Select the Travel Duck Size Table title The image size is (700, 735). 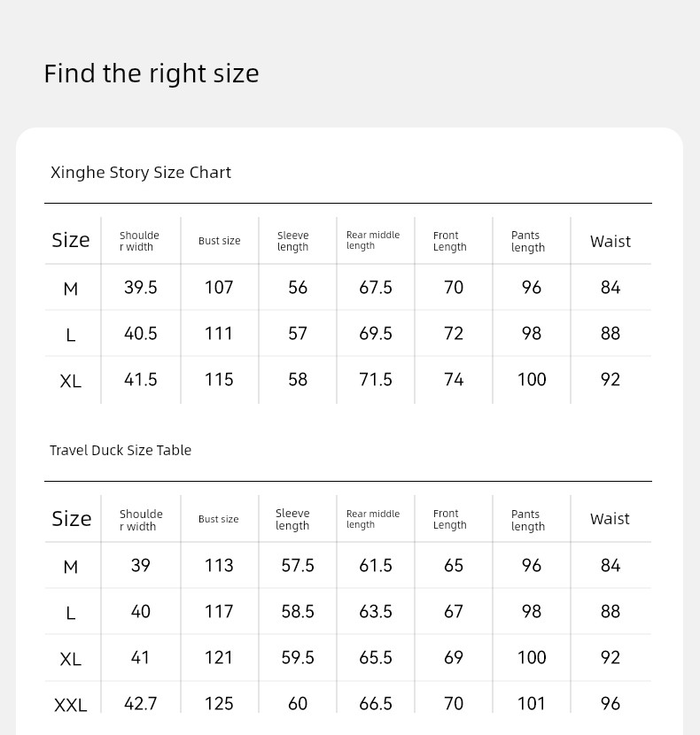tap(121, 451)
